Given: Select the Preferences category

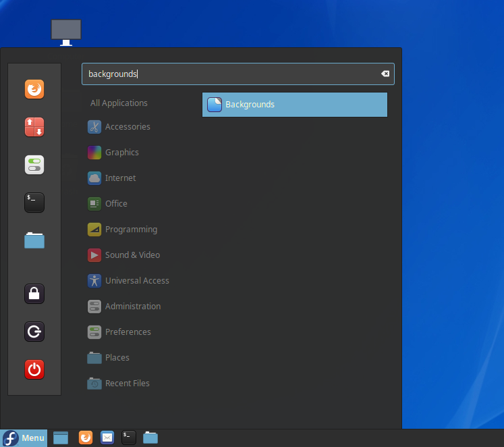Looking at the screenshot, I should click(x=128, y=332).
